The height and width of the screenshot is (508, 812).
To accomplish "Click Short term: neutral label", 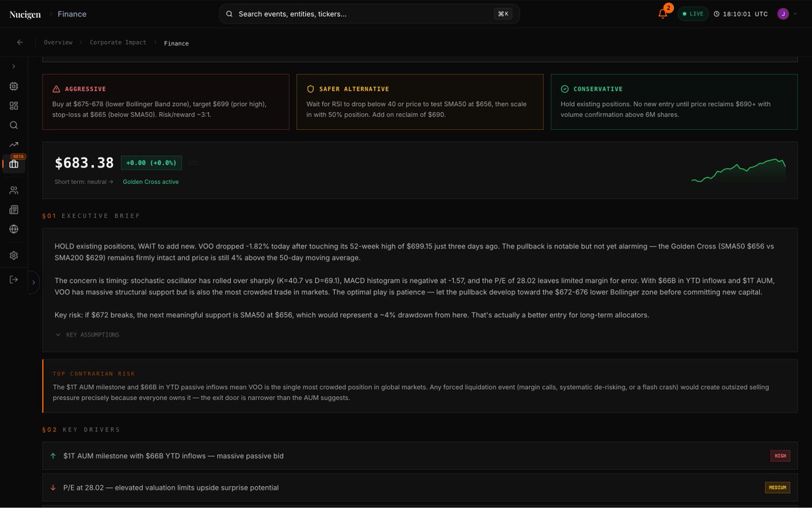I will (84, 182).
